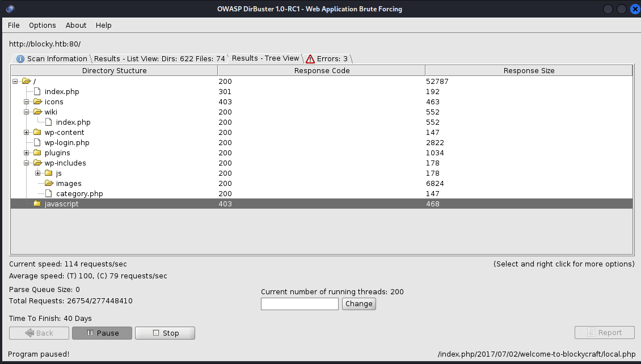Collapse the wiki directory node
The width and height of the screenshot is (641, 364).
26,112
